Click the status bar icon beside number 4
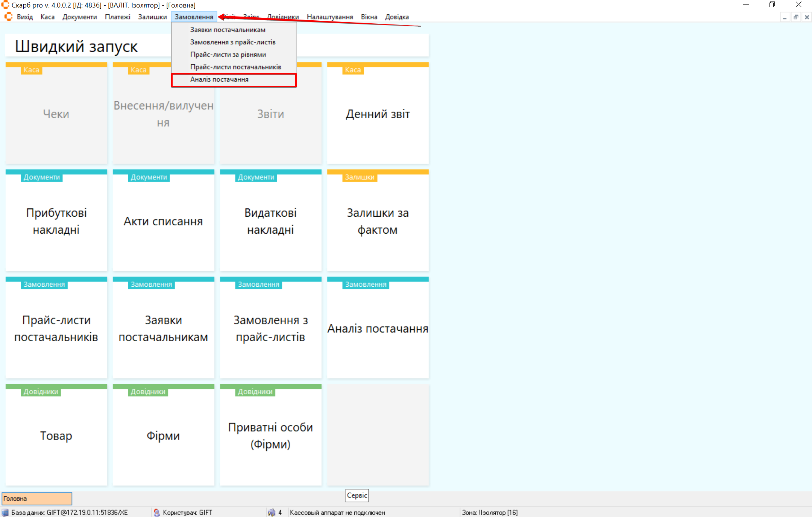This screenshot has height=517, width=812. [271, 512]
